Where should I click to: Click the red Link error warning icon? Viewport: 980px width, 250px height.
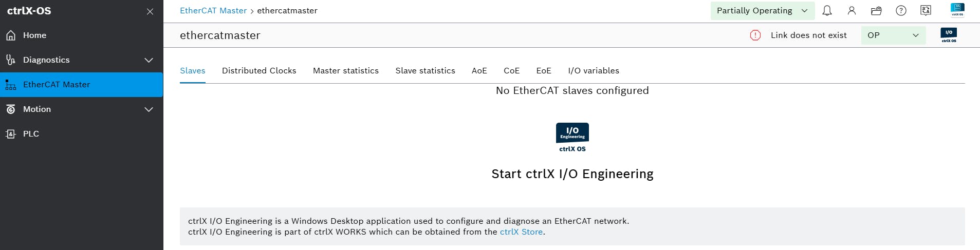tap(755, 35)
